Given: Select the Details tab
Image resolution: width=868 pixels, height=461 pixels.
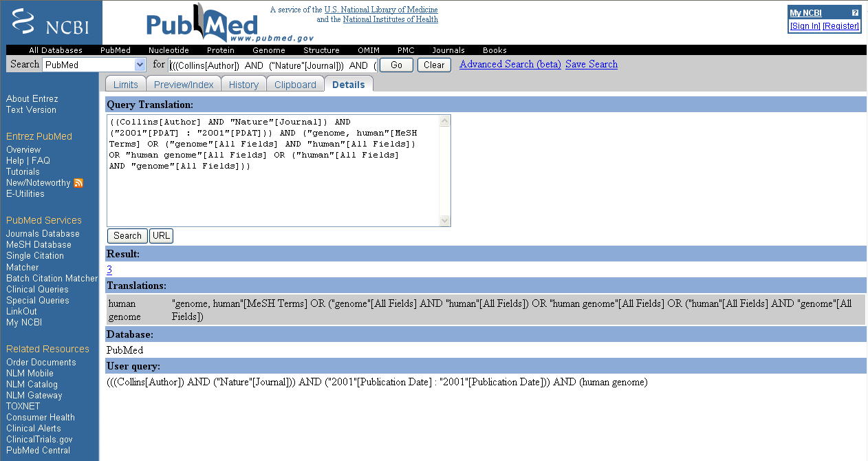Looking at the screenshot, I should [348, 84].
